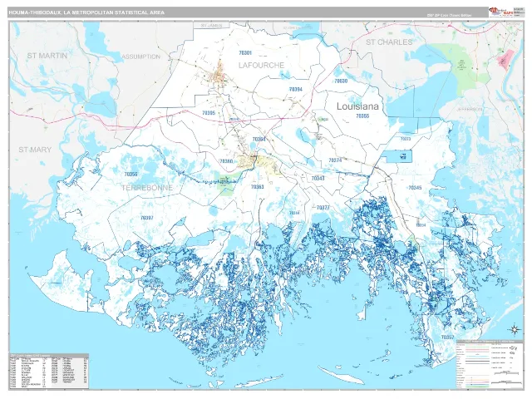Select the LAFOURCHE parish label
Viewport: 532px width, 399px height.
(x=261, y=65)
